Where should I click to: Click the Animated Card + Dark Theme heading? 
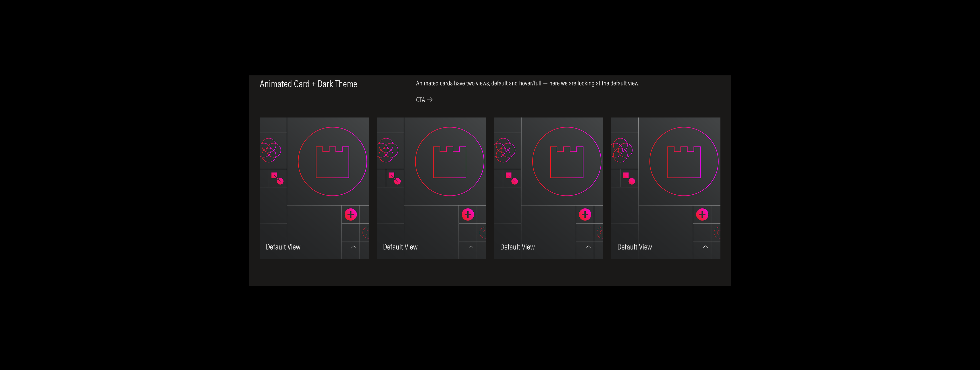308,84
